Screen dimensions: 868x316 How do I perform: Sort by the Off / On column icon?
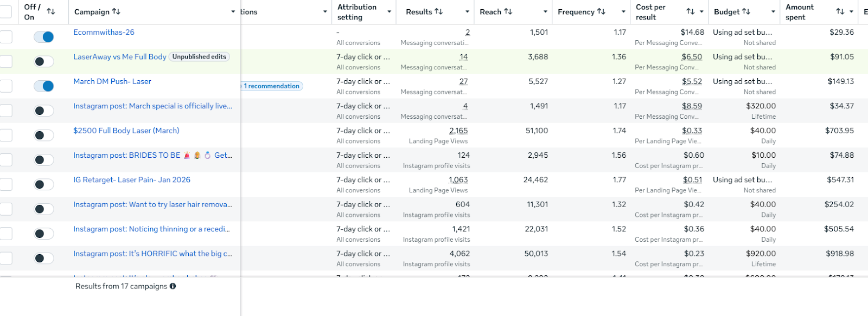tap(51, 11)
